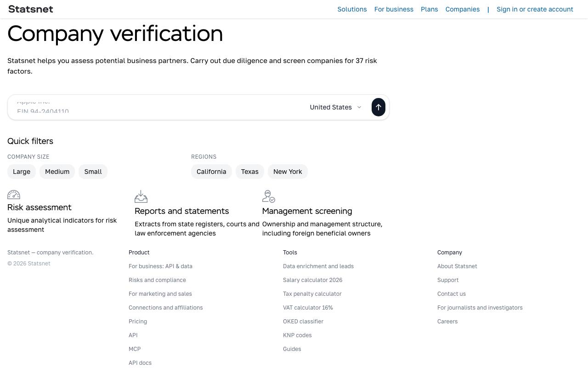Go to Pricing in footer
The image size is (588, 368).
coord(138,322)
